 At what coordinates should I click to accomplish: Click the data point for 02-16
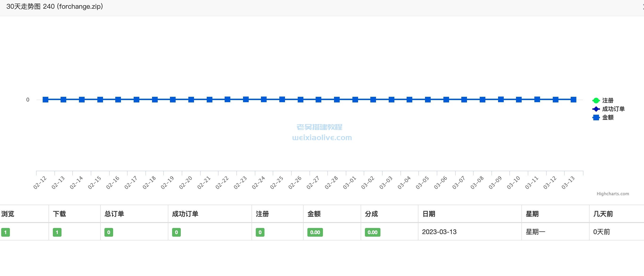point(118,100)
